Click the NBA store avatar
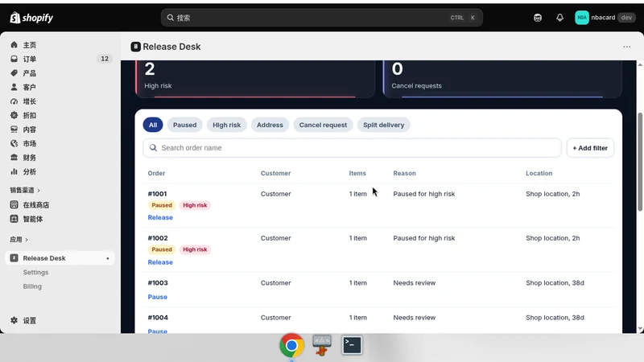This screenshot has width=644, height=362. 581,18
